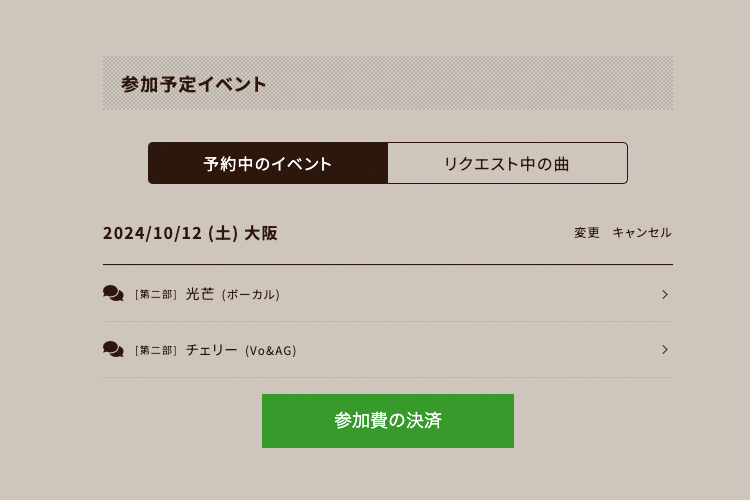Viewport: 750px width, 500px height.
Task: Click the 参加予定イベント section header
Action: [x=194, y=84]
